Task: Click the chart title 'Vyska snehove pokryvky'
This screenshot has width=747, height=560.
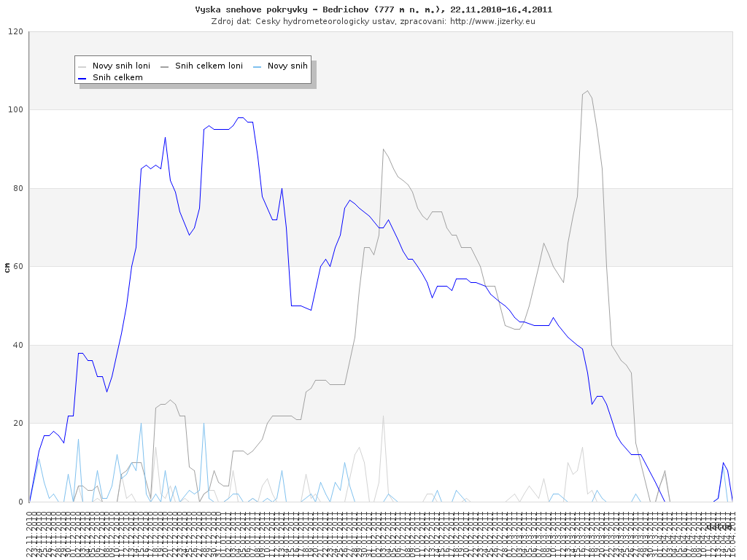Action: coord(373,9)
